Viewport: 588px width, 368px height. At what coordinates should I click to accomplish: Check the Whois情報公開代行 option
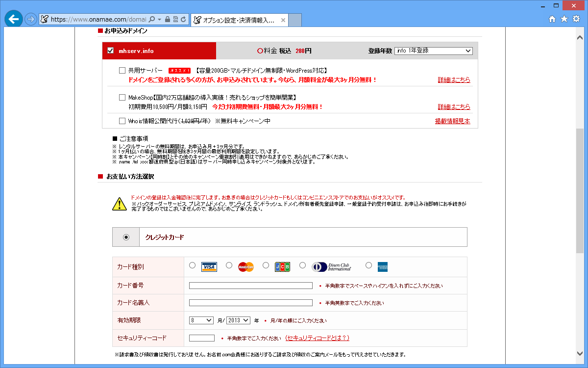[122, 121]
